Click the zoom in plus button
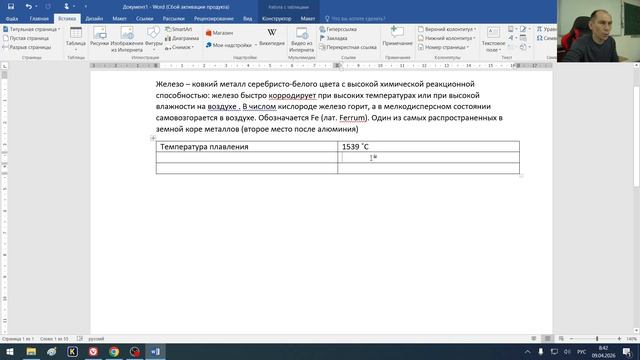 coord(619,339)
